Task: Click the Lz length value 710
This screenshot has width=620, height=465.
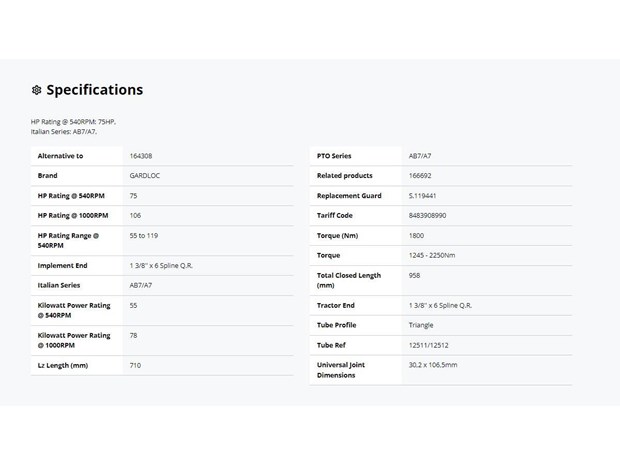Action: (135, 365)
